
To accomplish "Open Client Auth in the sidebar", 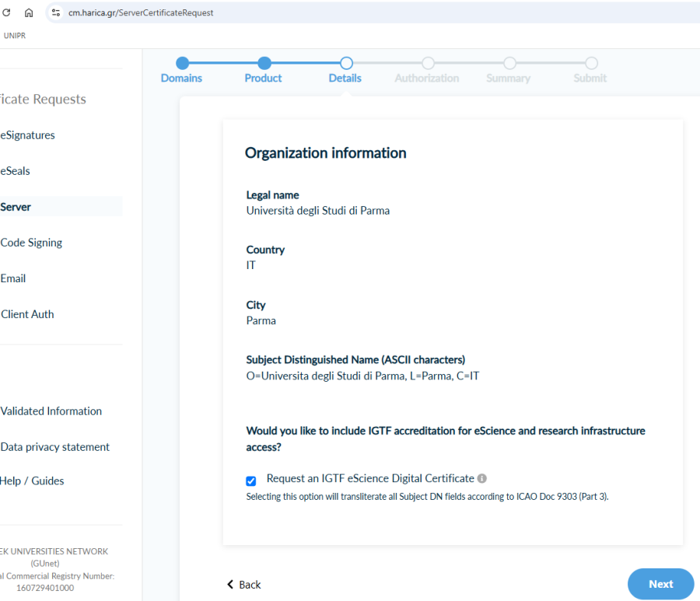I will [27, 314].
